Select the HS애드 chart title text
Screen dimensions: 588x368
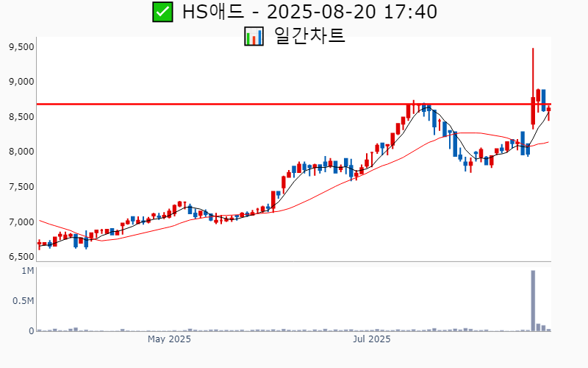(309, 12)
